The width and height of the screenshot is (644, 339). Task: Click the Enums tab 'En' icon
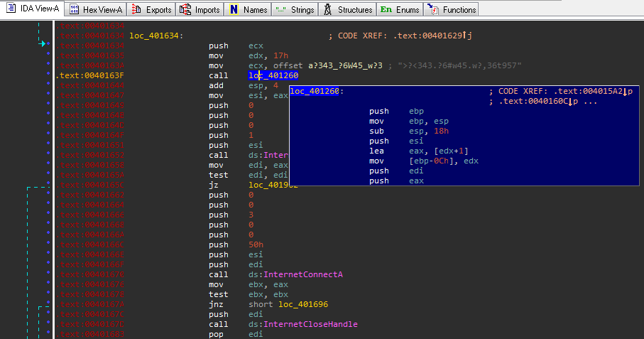386,10
